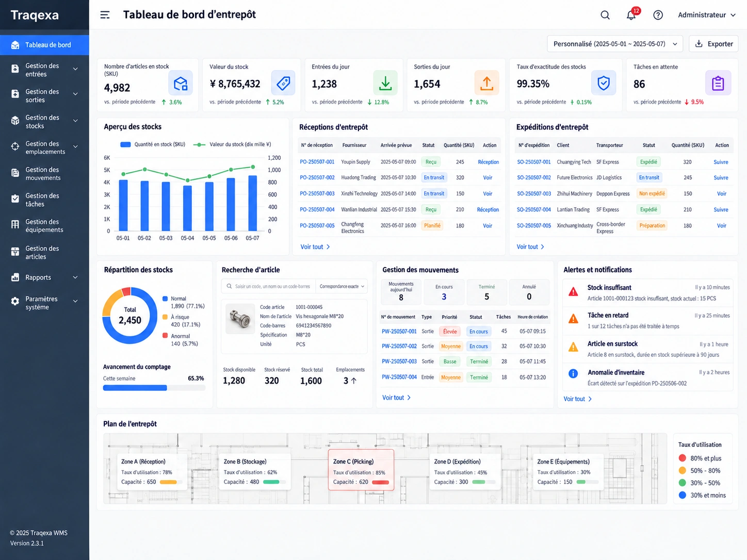Click the Article en surstock warning icon

pos(573,347)
